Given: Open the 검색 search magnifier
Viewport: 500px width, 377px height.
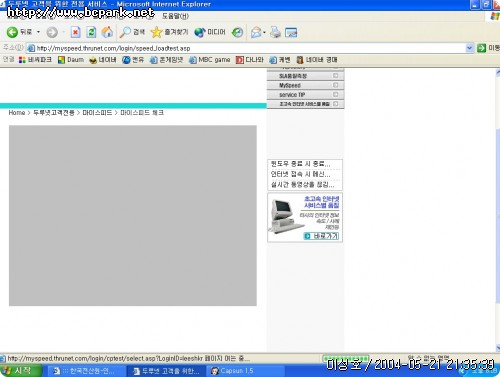Looking at the screenshot, I should (x=132, y=32).
